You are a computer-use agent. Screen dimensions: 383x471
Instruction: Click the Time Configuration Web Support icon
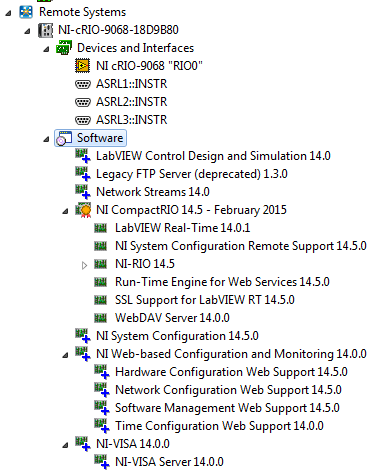[102, 426]
